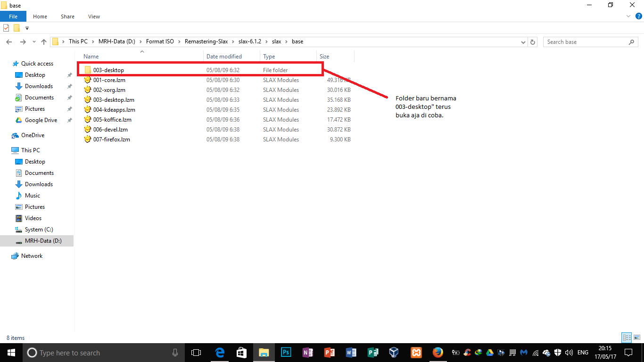Image resolution: width=644 pixels, height=362 pixels.
Task: Click the Properties icon in quick access toolbar
Action: [x=6, y=28]
